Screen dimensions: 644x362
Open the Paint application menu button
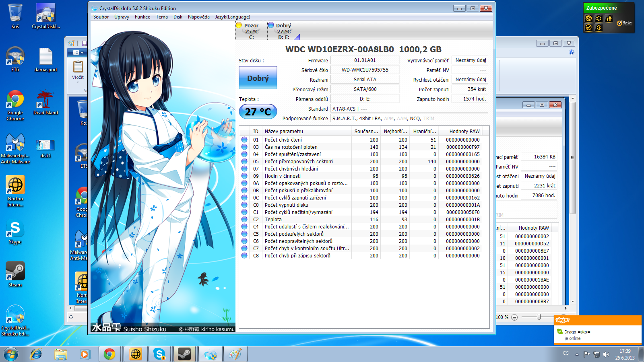point(78,52)
